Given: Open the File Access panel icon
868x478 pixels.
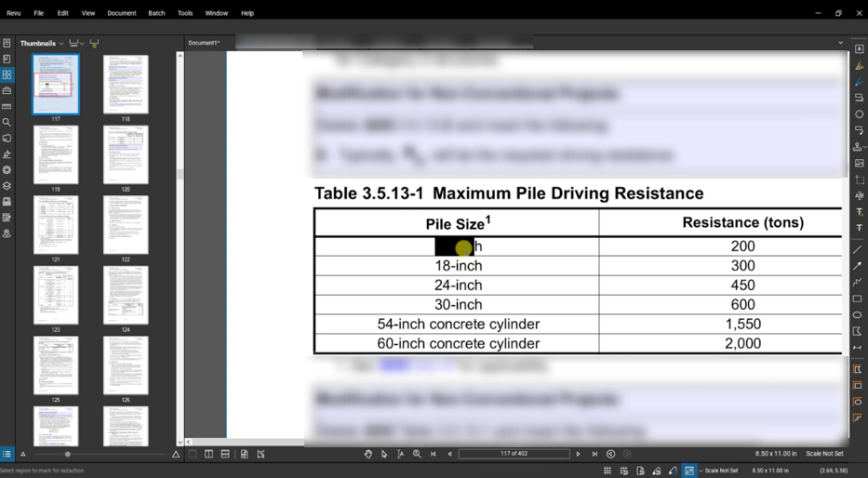Looking at the screenshot, I should point(7,43).
